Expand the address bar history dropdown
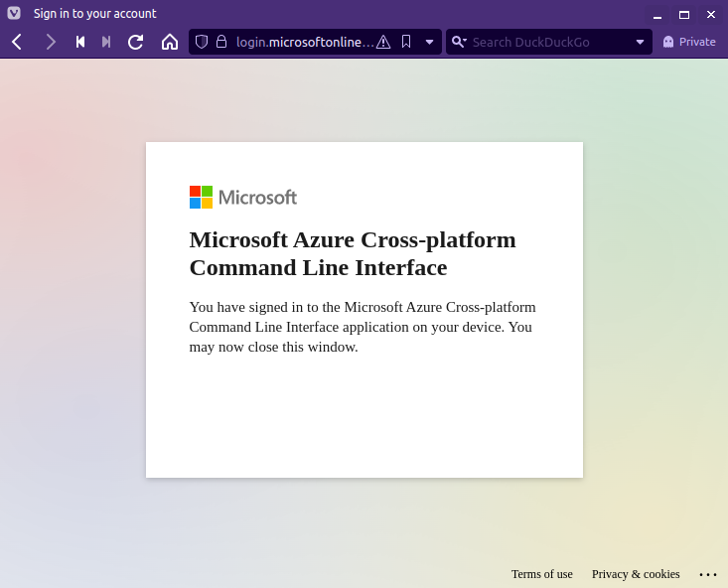The width and height of the screenshot is (728, 588). coord(429,43)
